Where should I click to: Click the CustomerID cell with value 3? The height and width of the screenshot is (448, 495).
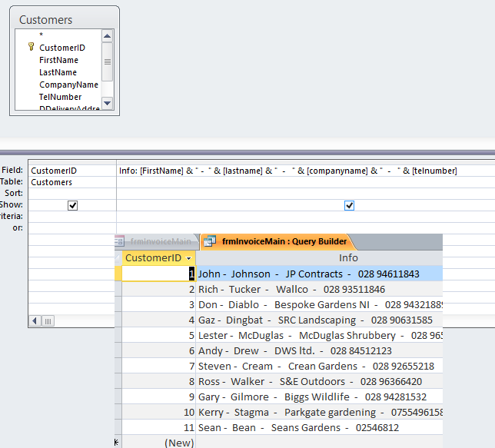coord(159,304)
